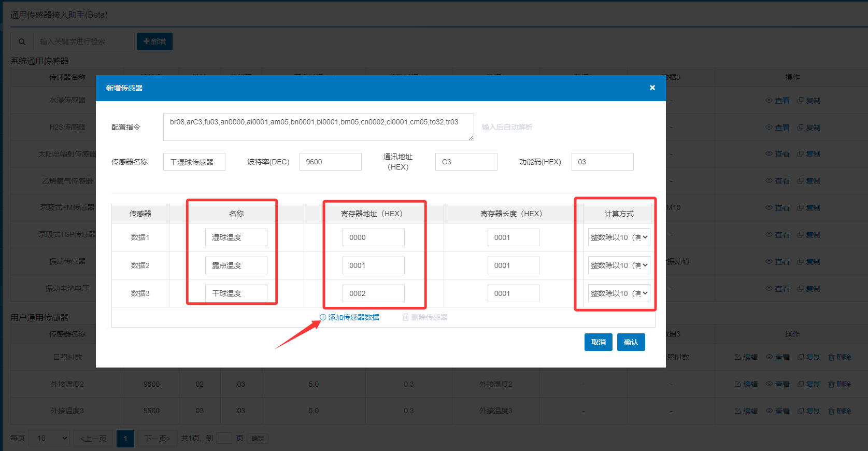
Task: View the 太阳总辐射传感器 row
Action: 777,154
